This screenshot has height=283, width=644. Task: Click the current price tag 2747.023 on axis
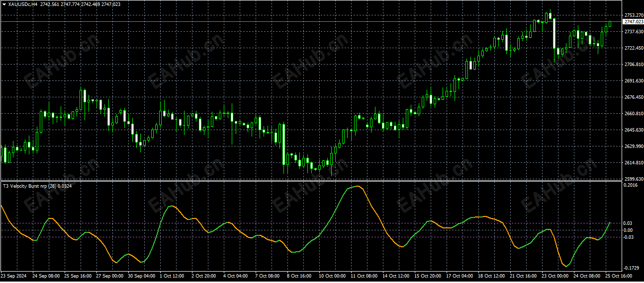[633, 22]
